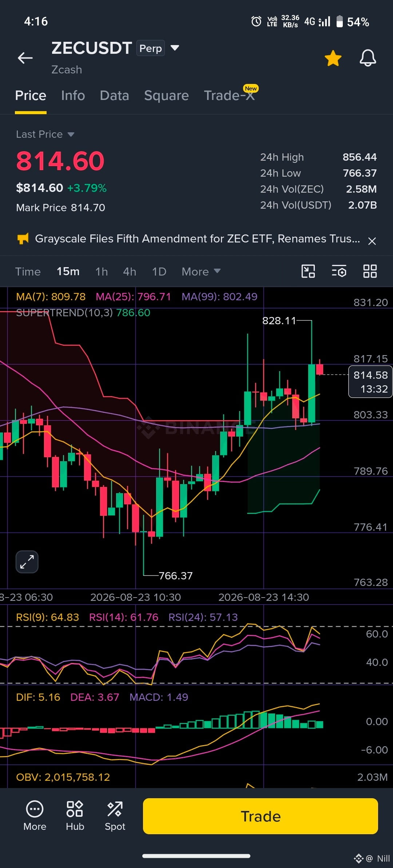
Task: Tap the RSI(24): 57.13 label
Action: click(203, 617)
